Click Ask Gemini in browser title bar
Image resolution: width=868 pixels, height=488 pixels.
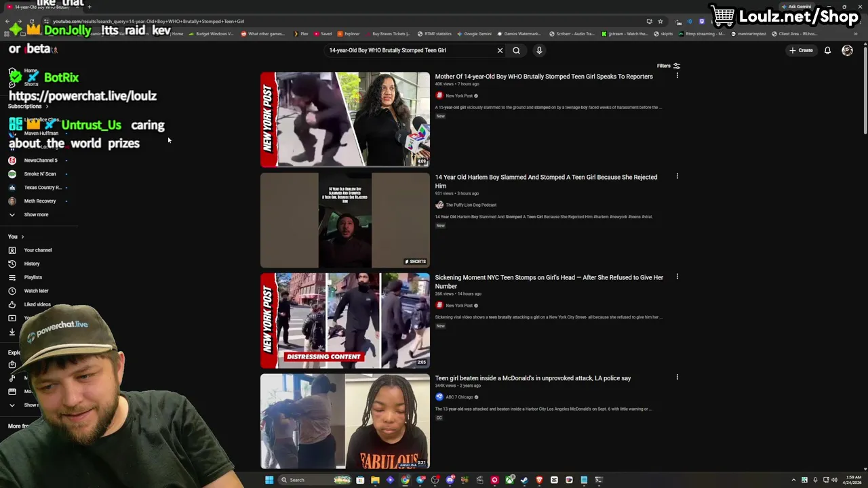coord(796,7)
